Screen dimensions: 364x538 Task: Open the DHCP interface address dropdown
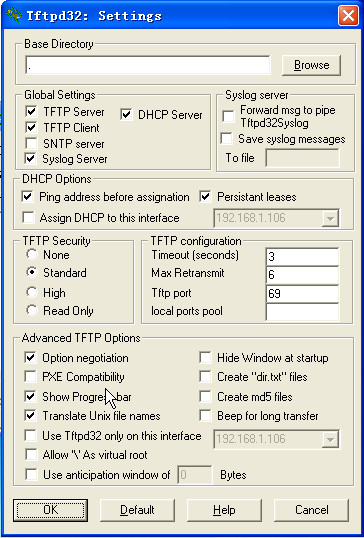(x=331, y=219)
